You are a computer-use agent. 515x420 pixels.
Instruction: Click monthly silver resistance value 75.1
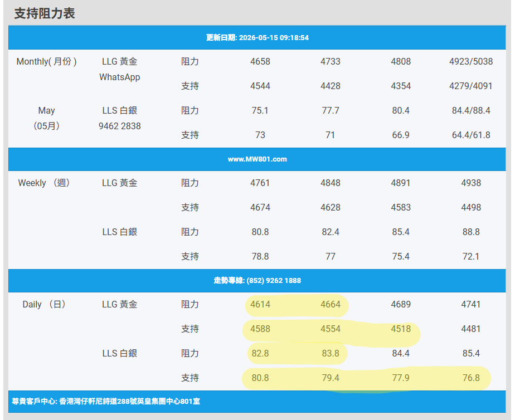coord(260,110)
